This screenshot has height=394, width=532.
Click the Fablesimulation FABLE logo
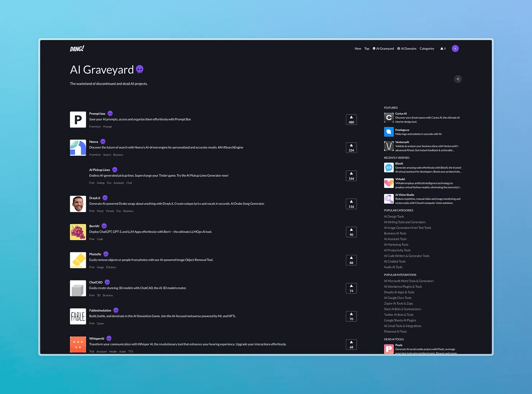[x=78, y=316]
